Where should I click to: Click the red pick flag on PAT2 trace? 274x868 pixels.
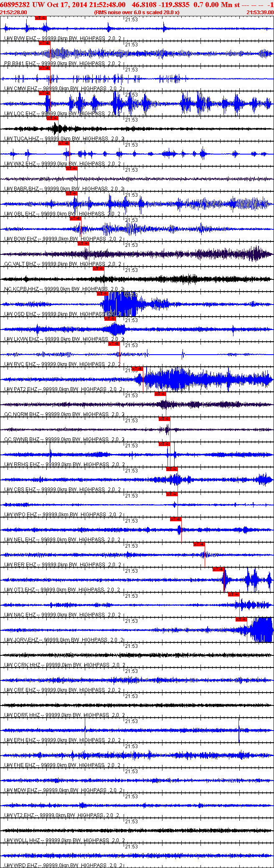(137, 369)
